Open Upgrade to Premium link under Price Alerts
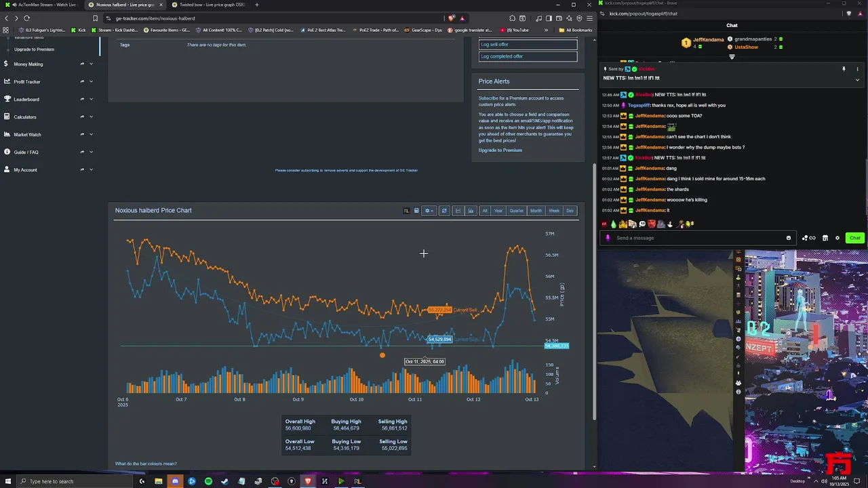 coord(500,150)
